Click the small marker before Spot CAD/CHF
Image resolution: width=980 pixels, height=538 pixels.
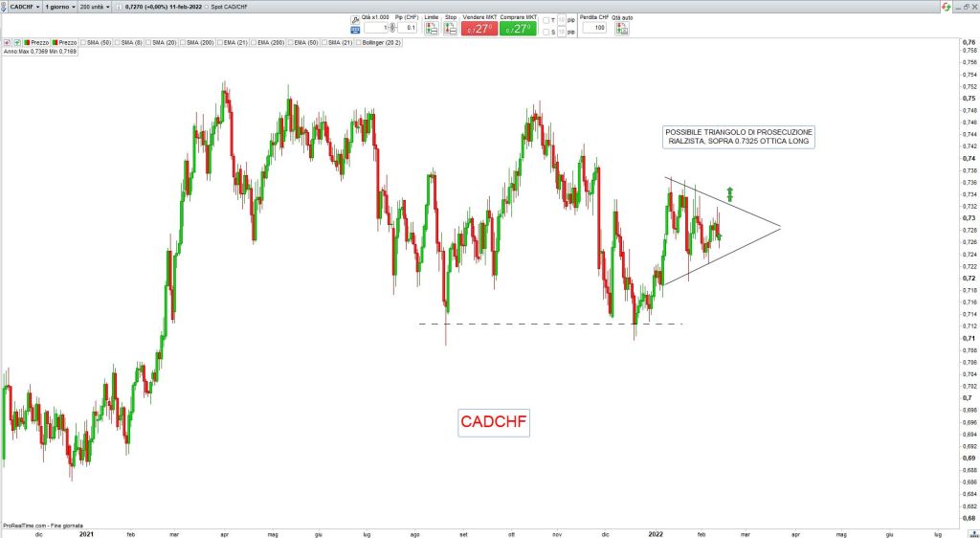207,7
